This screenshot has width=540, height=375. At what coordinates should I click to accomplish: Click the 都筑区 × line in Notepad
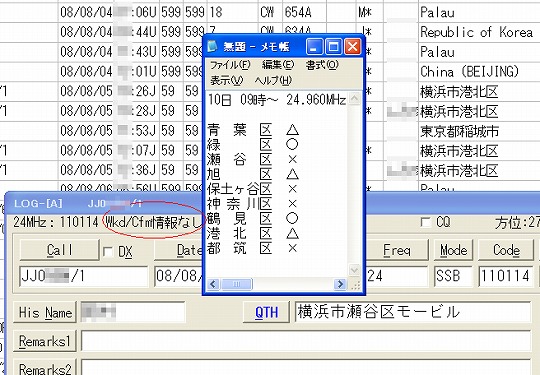pos(253,248)
